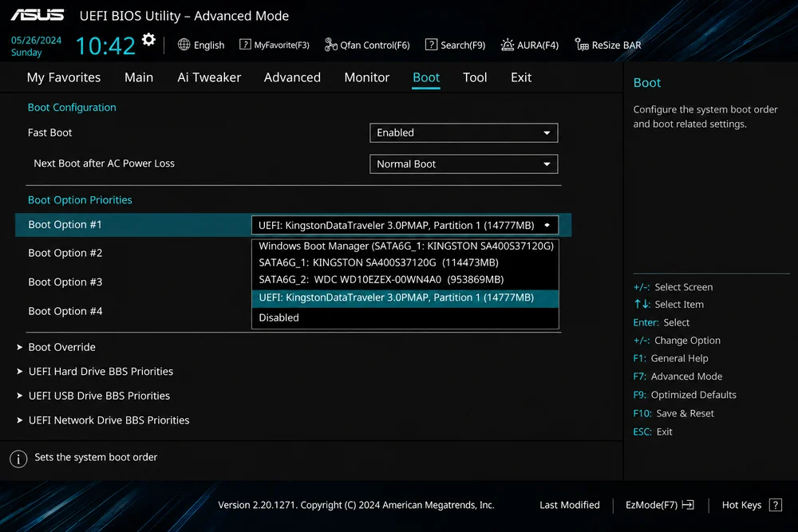
Task: Open the Ai Tweaker tab
Action: point(209,77)
